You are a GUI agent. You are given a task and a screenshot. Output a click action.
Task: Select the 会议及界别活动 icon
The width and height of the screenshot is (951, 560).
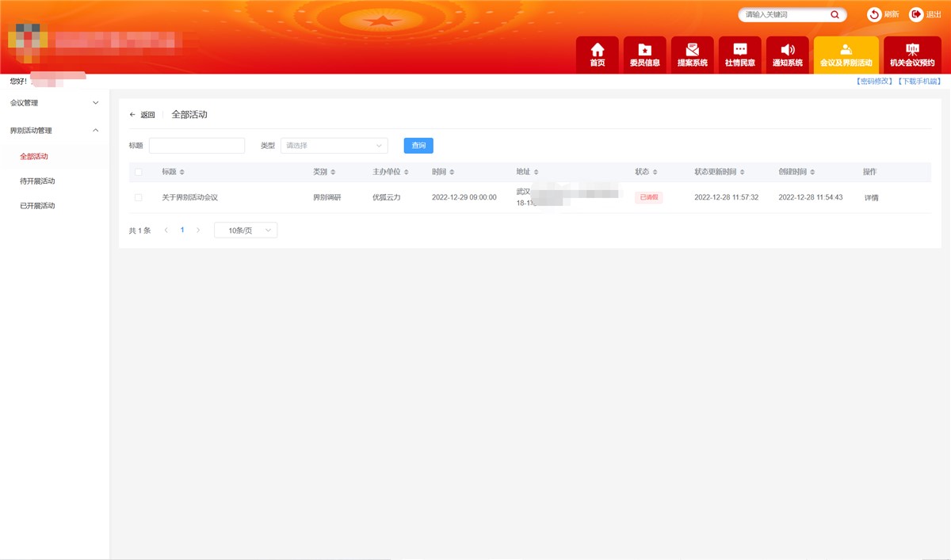pyautogui.click(x=846, y=54)
